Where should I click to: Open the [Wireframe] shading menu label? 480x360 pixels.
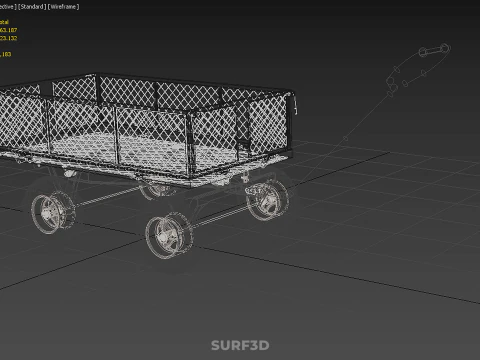pos(63,7)
